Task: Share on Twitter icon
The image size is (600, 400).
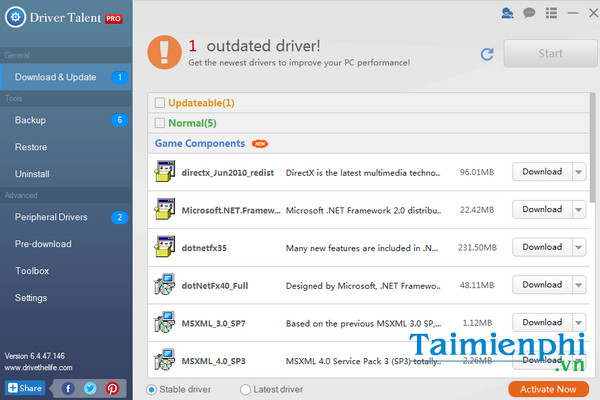Action: [90, 389]
